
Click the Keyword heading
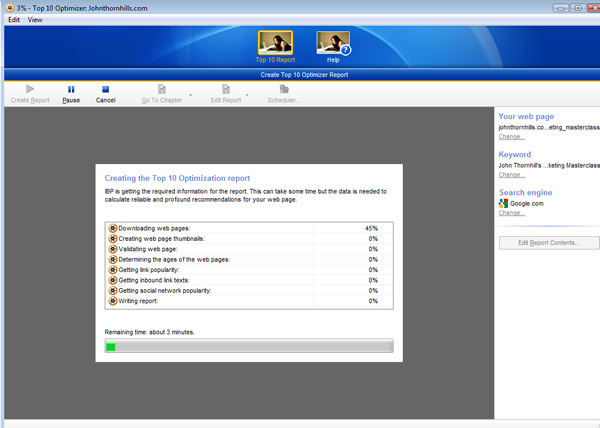point(515,155)
